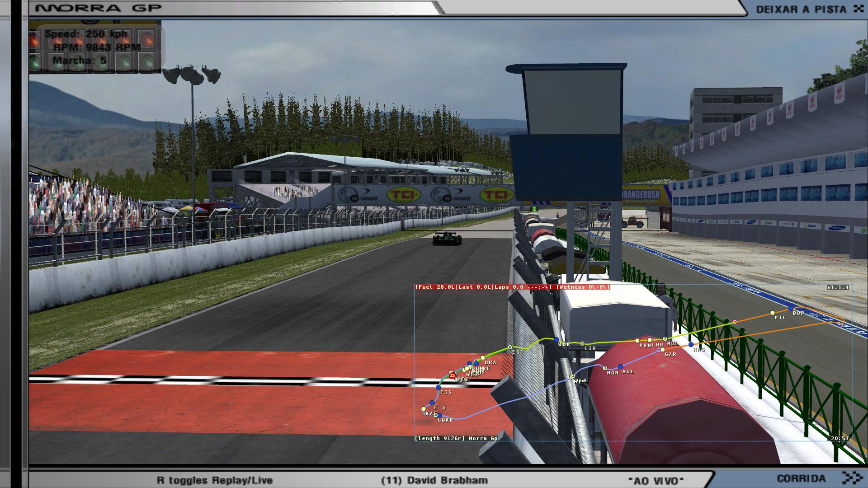Click the PIC yellow car dot on map
This screenshot has width=868, height=488.
point(773,313)
